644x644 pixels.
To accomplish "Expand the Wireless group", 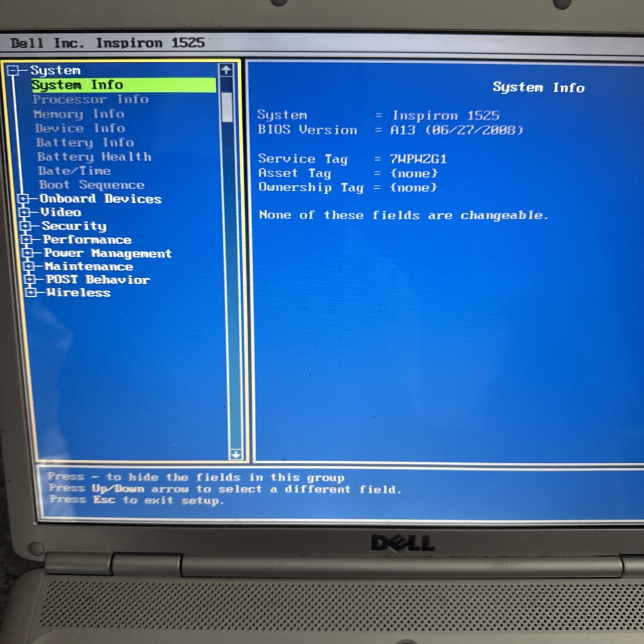I will [31, 292].
